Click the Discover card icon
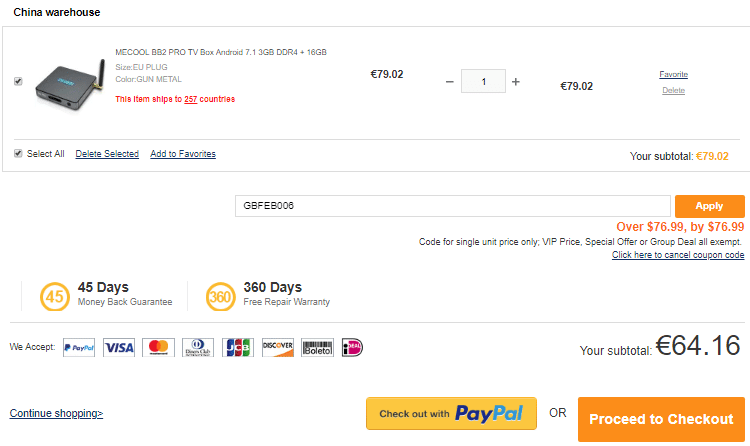This screenshot has width=750, height=446. pos(277,348)
